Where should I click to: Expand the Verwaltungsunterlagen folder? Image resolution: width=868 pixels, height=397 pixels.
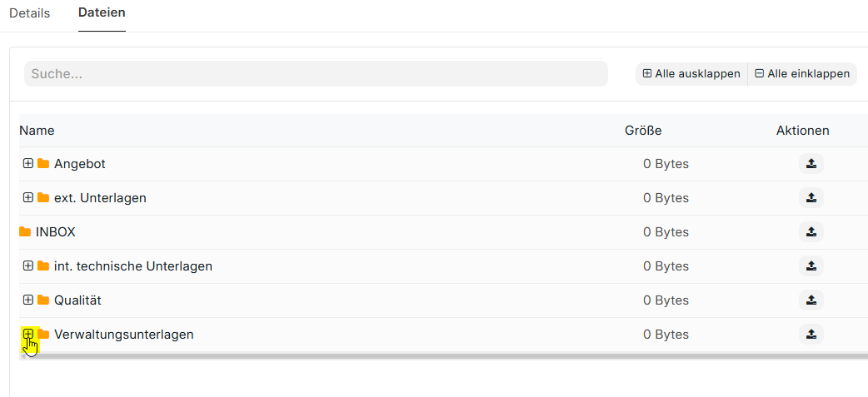28,334
